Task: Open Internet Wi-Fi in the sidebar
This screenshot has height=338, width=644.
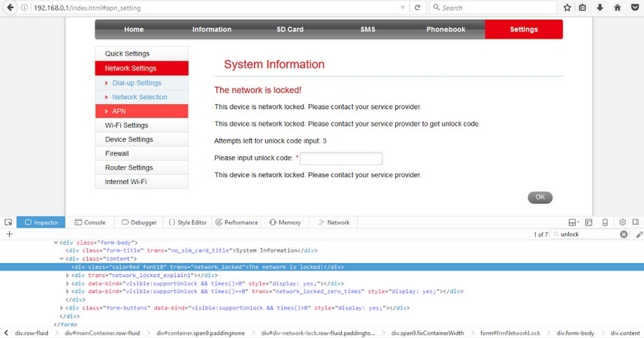Action: pyautogui.click(x=142, y=182)
